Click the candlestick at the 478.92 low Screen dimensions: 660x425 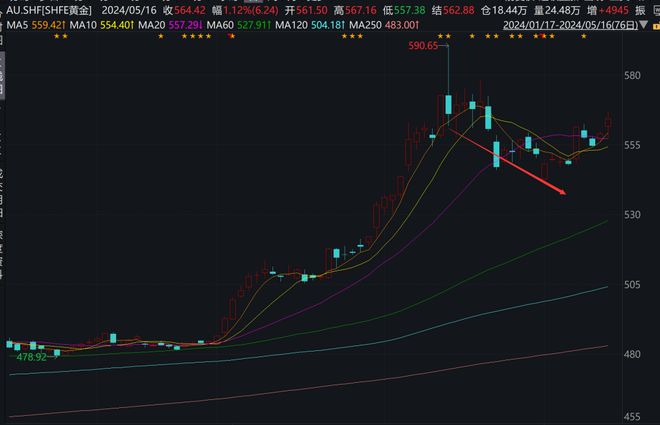[x=57, y=353]
